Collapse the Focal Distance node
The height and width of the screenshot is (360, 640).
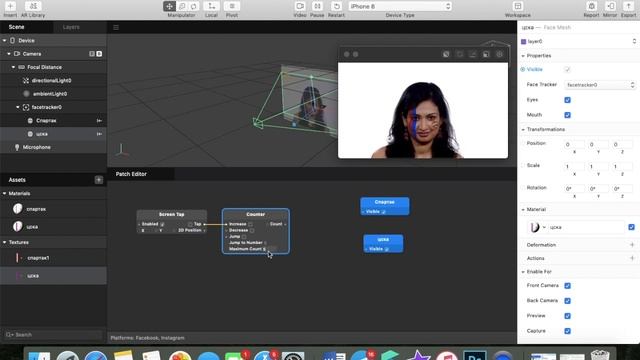[x=13, y=67]
